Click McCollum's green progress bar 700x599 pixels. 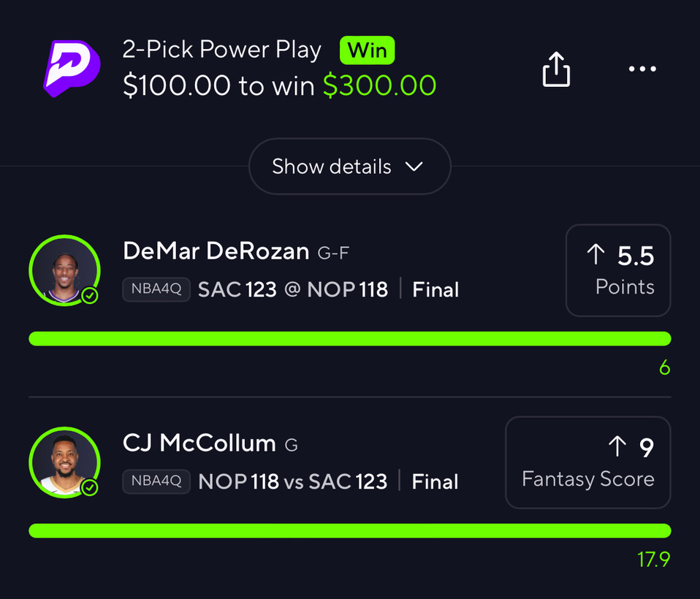click(x=349, y=530)
